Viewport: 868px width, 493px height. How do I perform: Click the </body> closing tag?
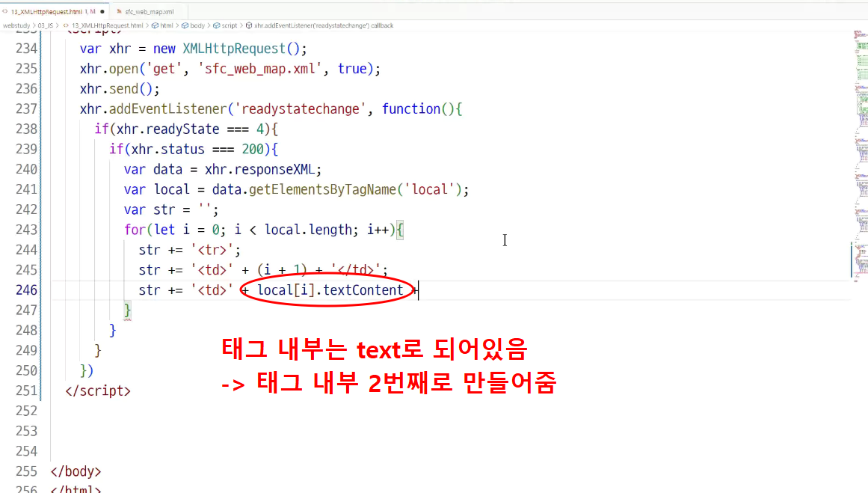click(x=76, y=471)
